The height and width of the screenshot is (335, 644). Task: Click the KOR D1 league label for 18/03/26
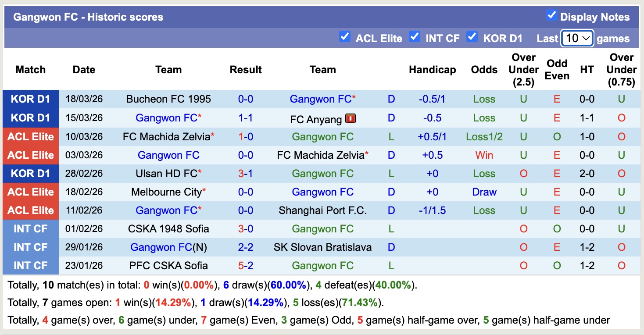click(x=31, y=99)
